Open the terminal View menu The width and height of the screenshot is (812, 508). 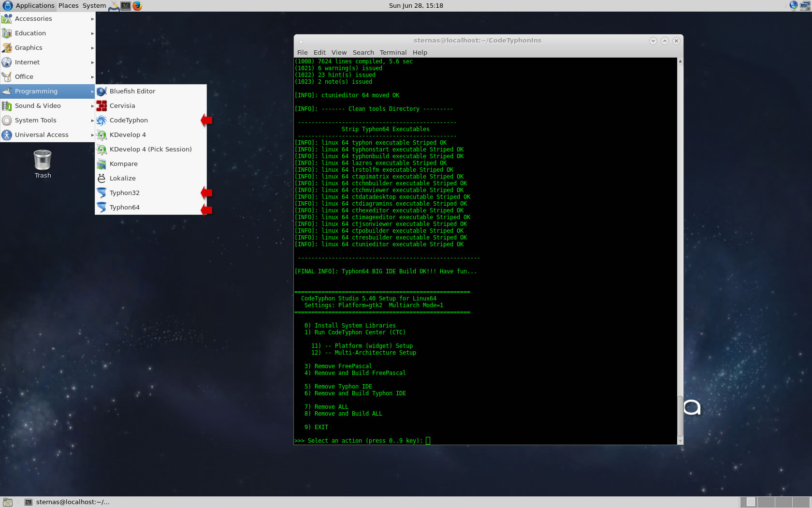pos(339,52)
